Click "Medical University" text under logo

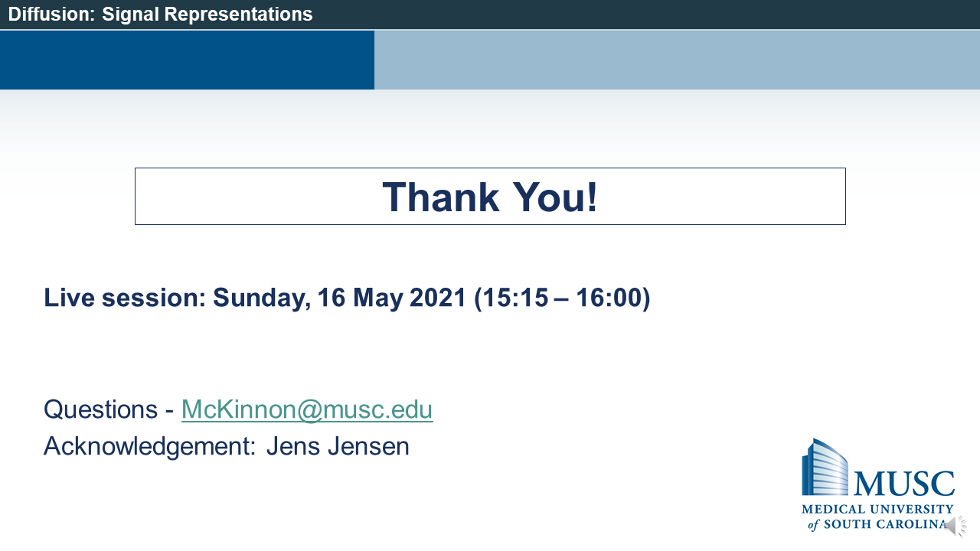coord(877,509)
